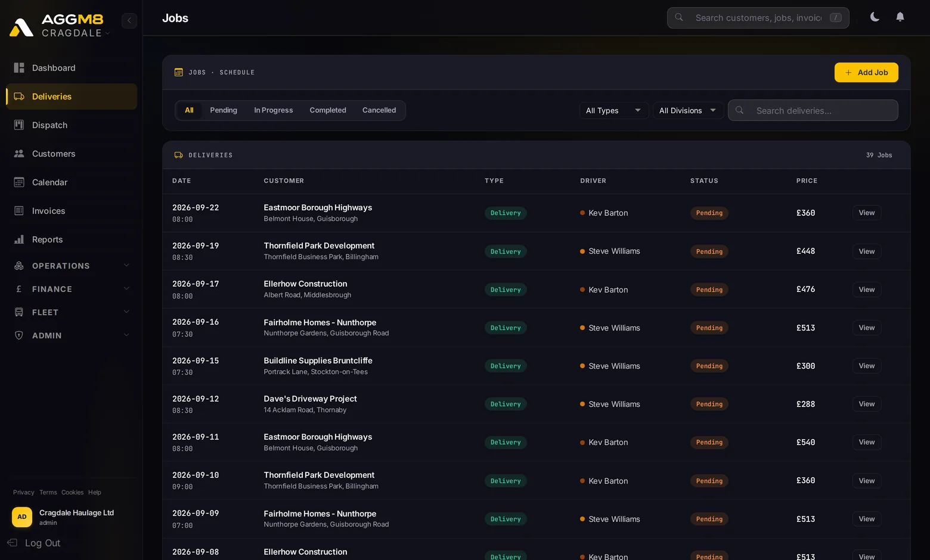Click the Reports sidebar label

[48, 239]
